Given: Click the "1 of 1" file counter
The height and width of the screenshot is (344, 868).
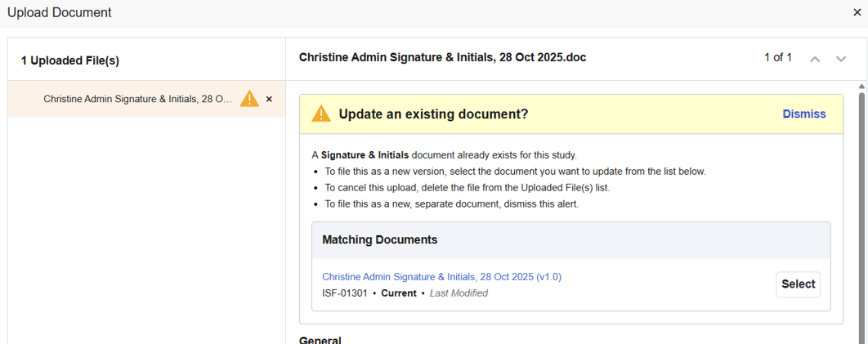Looking at the screenshot, I should coord(777,58).
